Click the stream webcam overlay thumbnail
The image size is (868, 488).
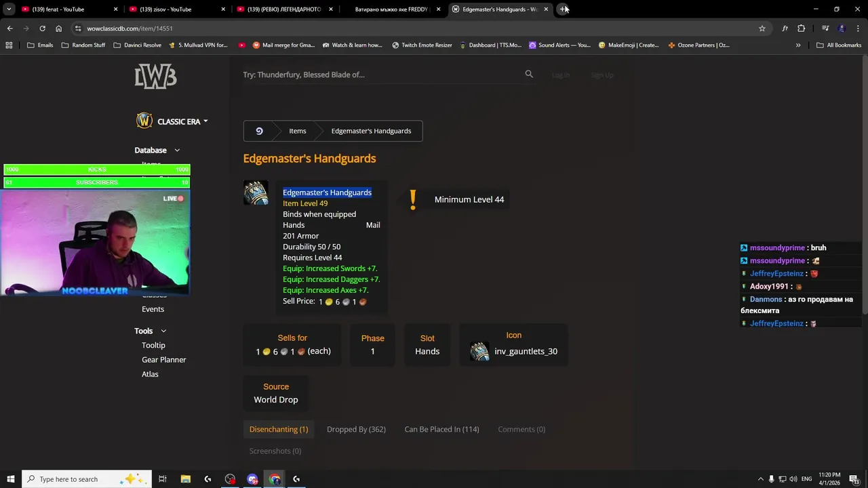pos(96,243)
